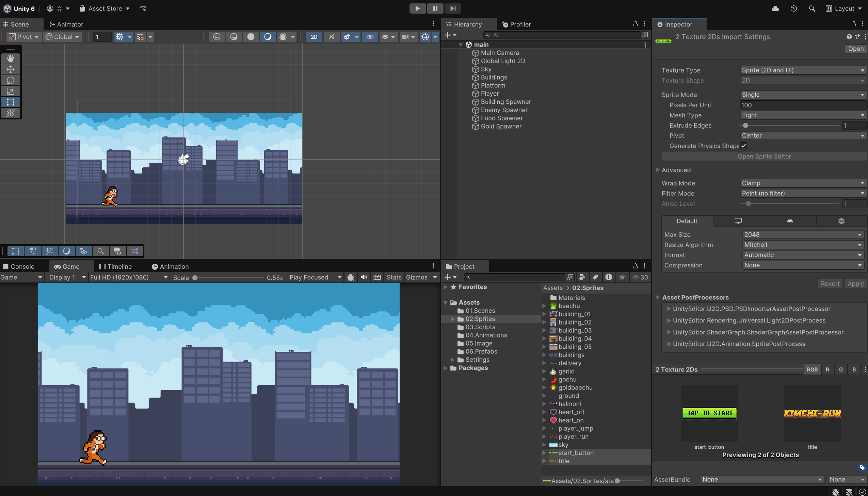This screenshot has width=868, height=496.
Task: Toggle Stats overlay in Game view
Action: click(393, 277)
